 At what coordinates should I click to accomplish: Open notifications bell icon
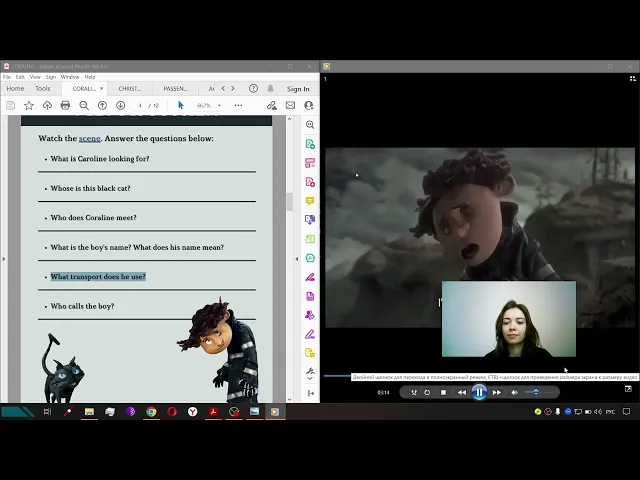[x=271, y=89]
